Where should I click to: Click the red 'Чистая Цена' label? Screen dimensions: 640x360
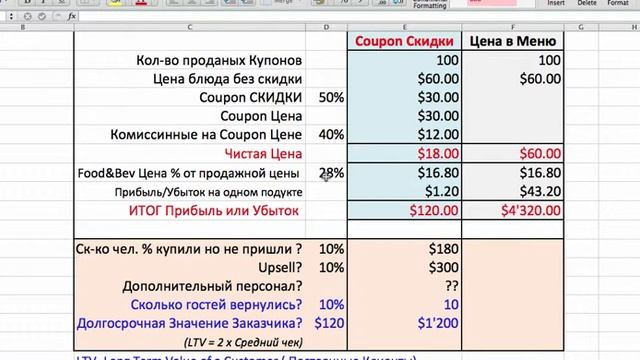pos(263,154)
